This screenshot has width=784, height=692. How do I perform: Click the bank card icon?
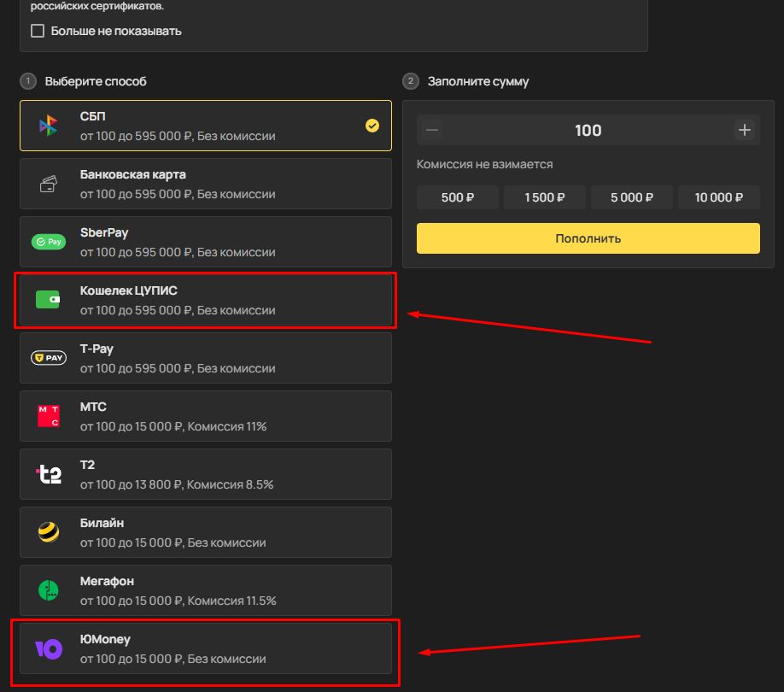[x=49, y=184]
